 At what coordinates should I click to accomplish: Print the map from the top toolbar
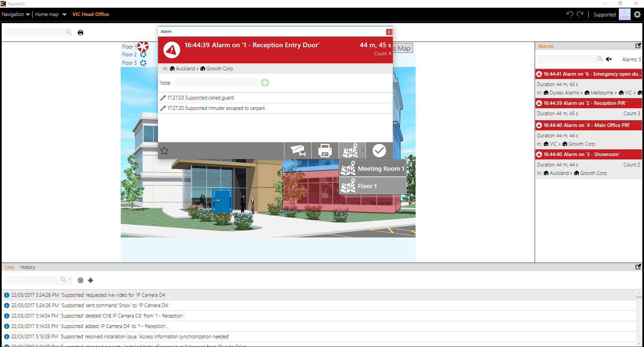point(80,32)
